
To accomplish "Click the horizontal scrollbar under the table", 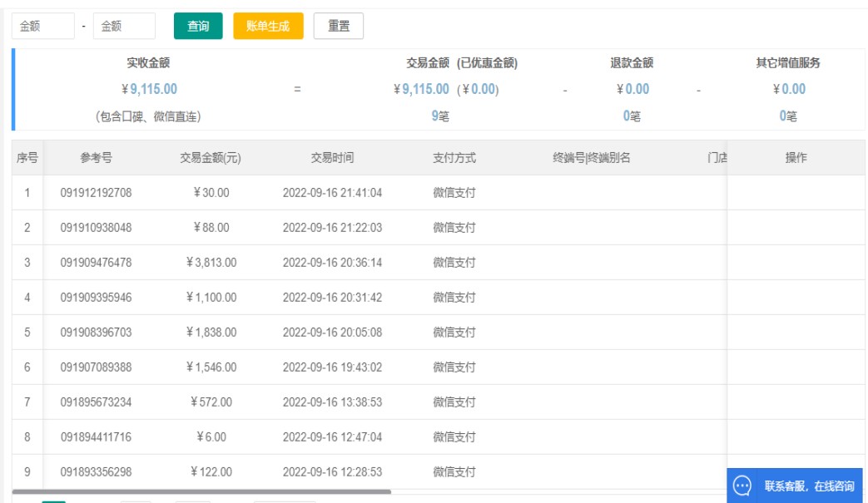I will coord(201,492).
